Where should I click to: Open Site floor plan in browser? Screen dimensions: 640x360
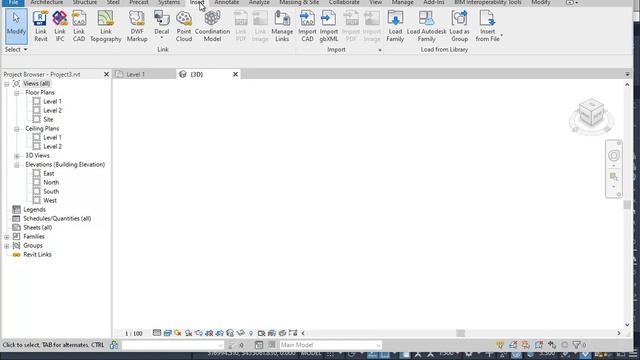[48, 119]
